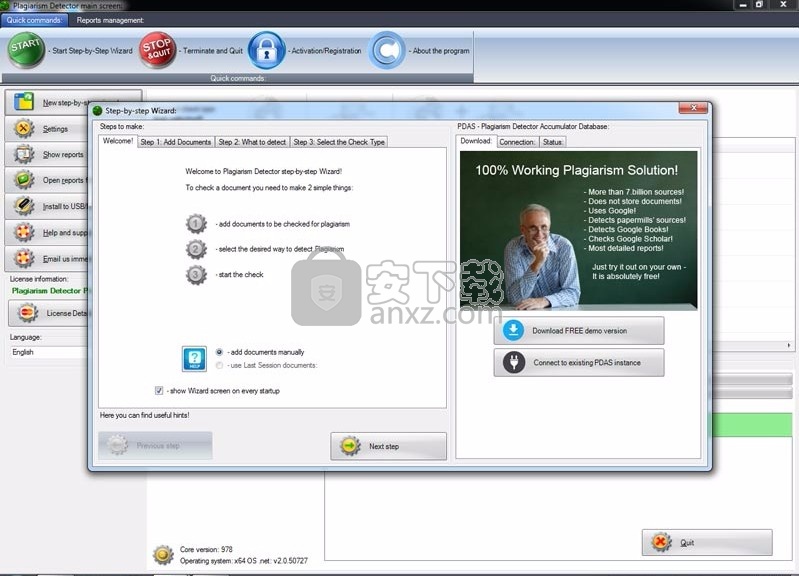Click the Quit button in main window
This screenshot has width=799, height=576.
point(707,542)
